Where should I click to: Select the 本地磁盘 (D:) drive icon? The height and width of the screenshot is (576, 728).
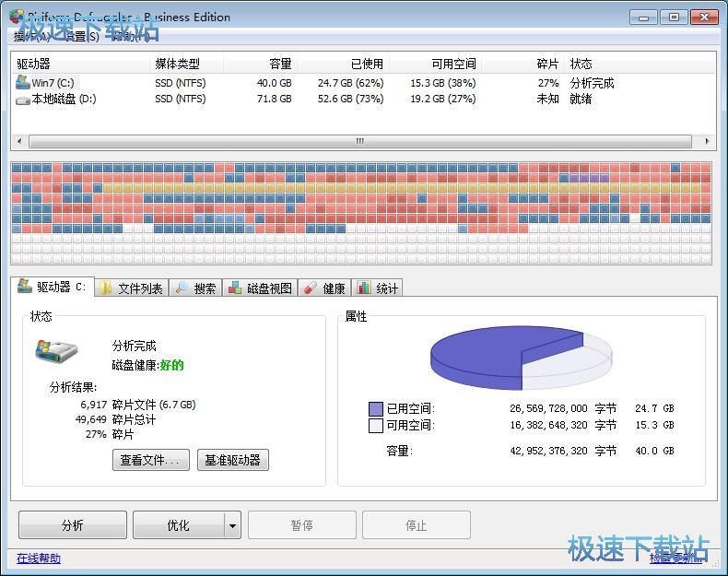tap(22, 100)
